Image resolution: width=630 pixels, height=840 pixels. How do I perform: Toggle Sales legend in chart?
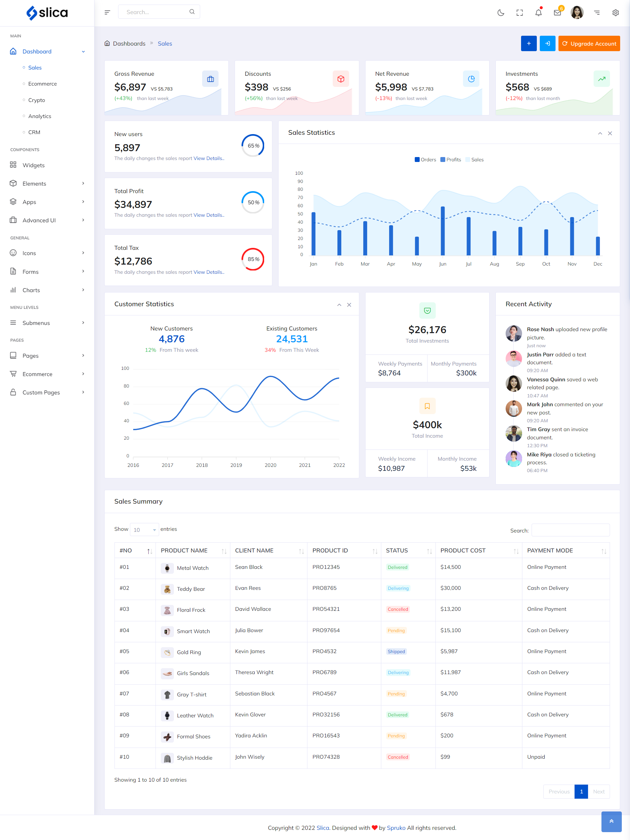pyautogui.click(x=474, y=160)
